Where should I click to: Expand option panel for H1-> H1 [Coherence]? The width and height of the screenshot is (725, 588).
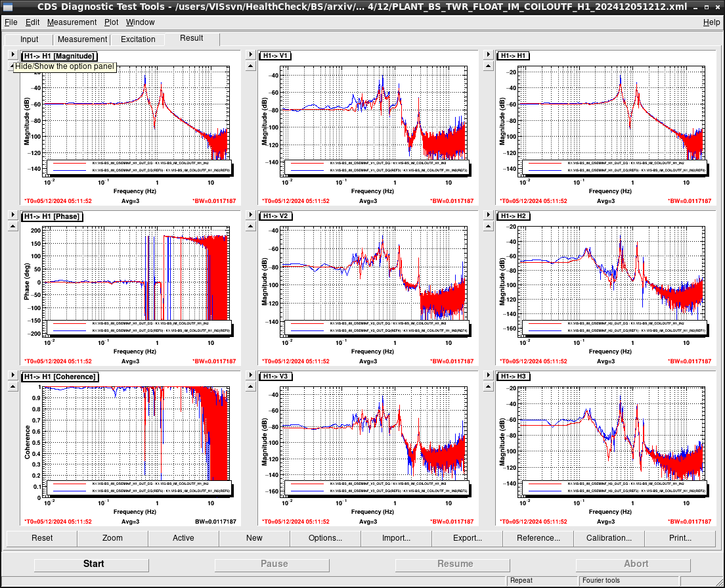pyautogui.click(x=13, y=375)
